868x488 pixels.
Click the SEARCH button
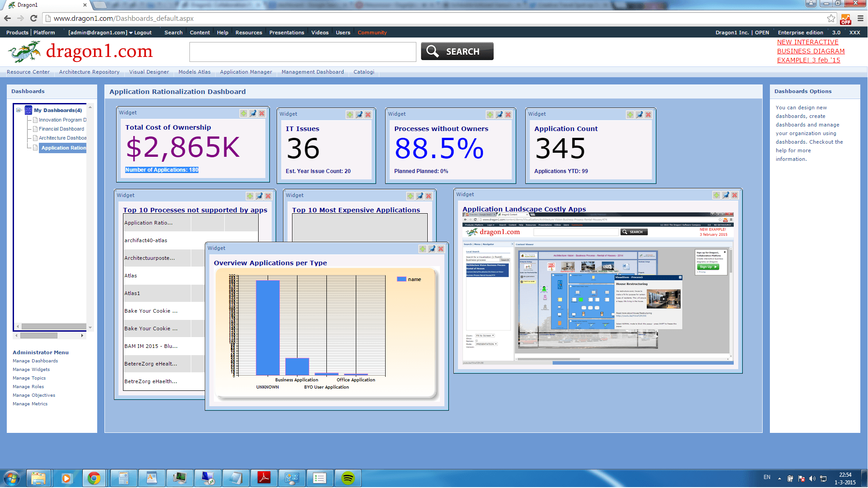pos(457,52)
